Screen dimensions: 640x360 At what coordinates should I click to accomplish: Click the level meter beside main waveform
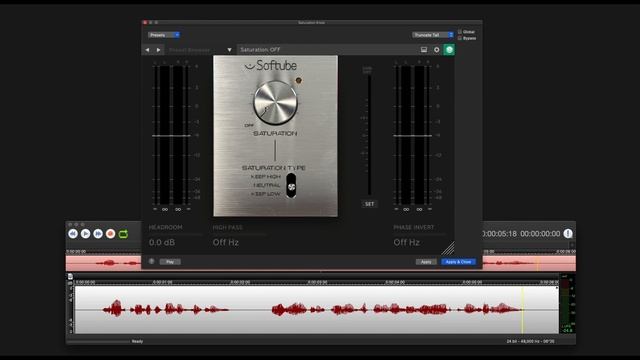(x=567, y=304)
